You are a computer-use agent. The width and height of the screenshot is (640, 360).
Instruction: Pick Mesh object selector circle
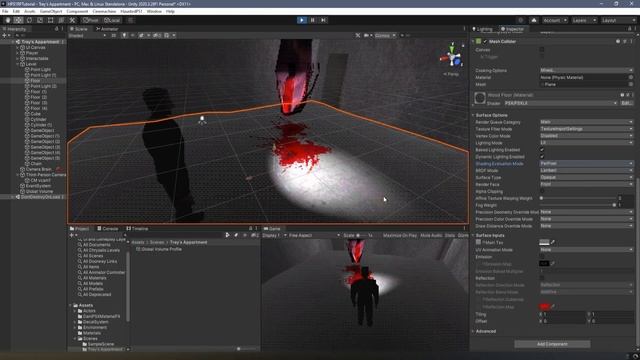coord(631,84)
